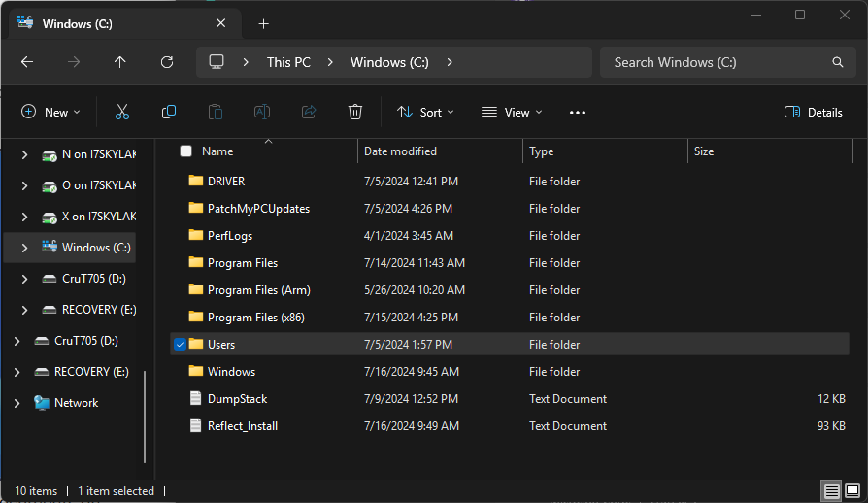Uncheck the Users folder checkbox

point(179,345)
